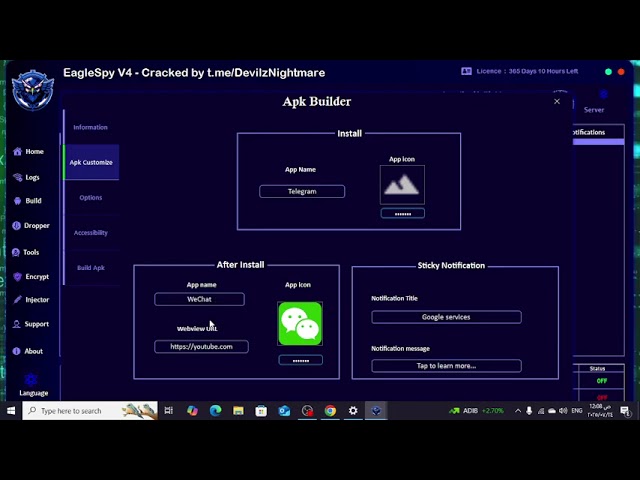The height and width of the screenshot is (480, 640).
Task: Select the Apk Customize tab
Action: click(91, 162)
